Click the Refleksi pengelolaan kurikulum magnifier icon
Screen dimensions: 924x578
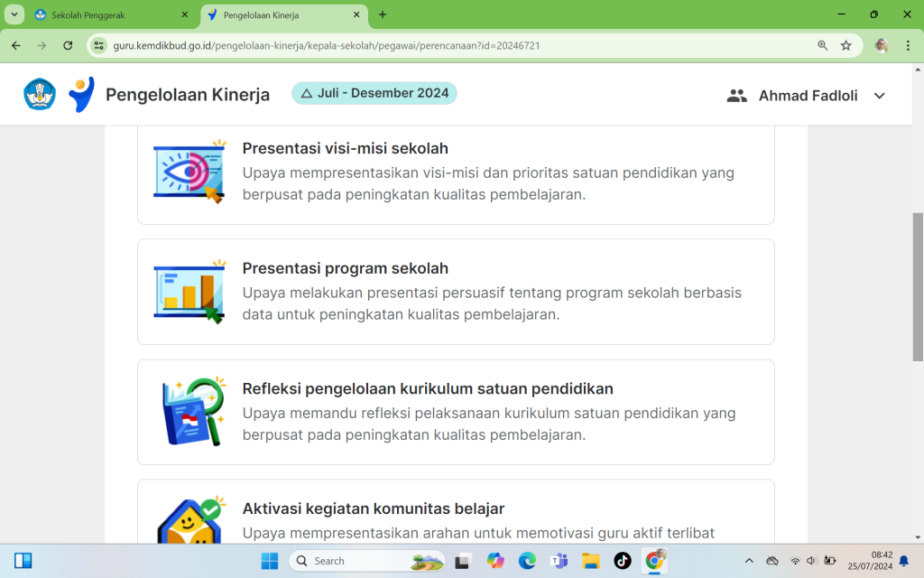coord(192,412)
